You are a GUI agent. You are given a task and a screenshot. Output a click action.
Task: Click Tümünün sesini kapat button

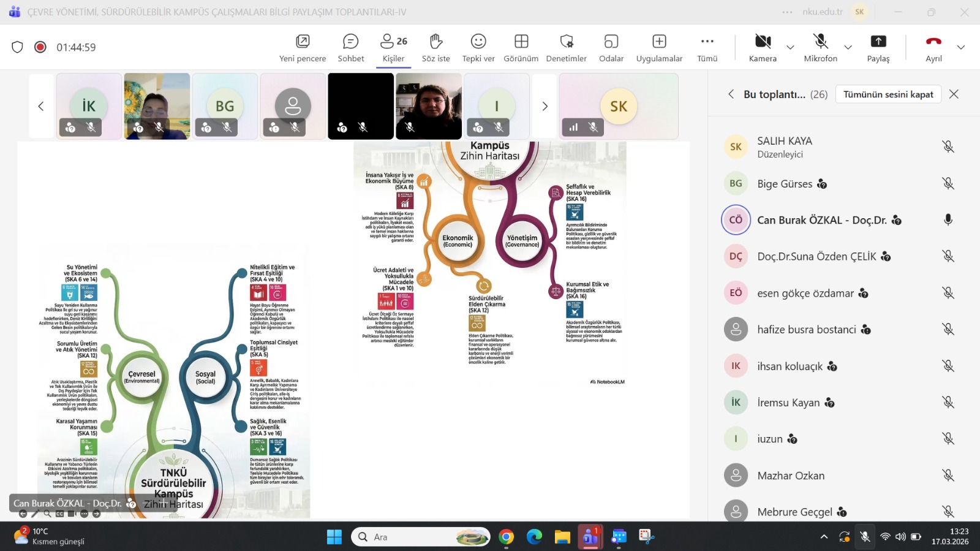888,94
